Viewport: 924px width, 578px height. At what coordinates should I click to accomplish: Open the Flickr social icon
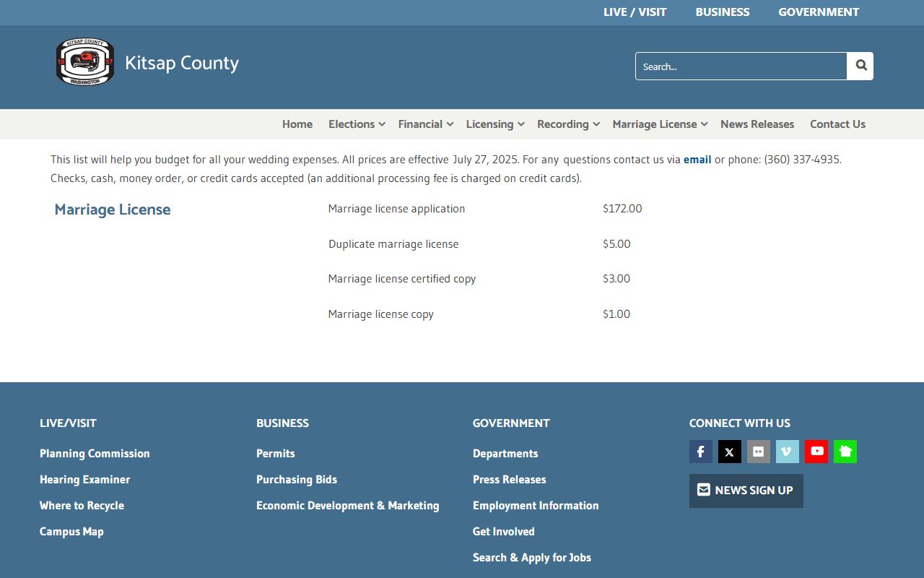click(759, 452)
